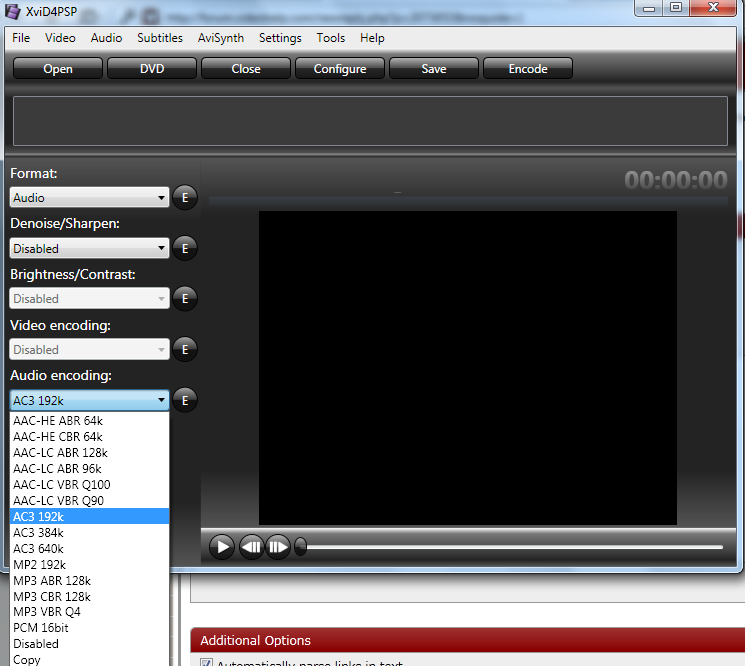Select MP2 192k audio preset
This screenshot has height=666, width=745.
89,564
